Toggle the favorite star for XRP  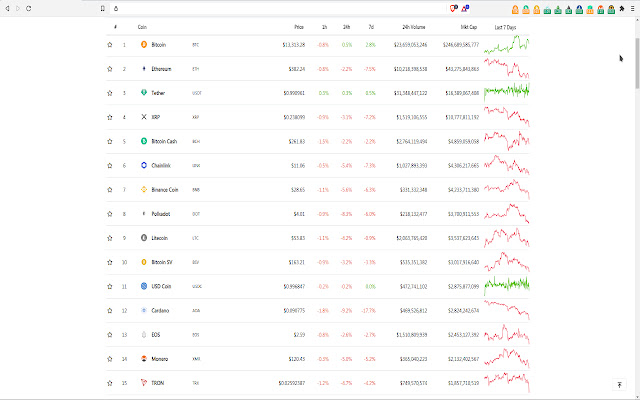click(x=109, y=117)
